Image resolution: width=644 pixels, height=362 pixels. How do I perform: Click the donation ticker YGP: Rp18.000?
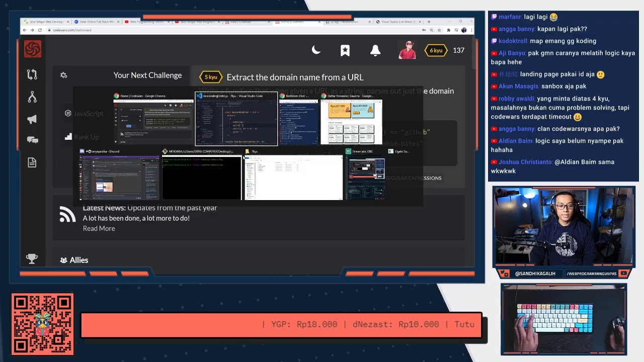(x=304, y=324)
